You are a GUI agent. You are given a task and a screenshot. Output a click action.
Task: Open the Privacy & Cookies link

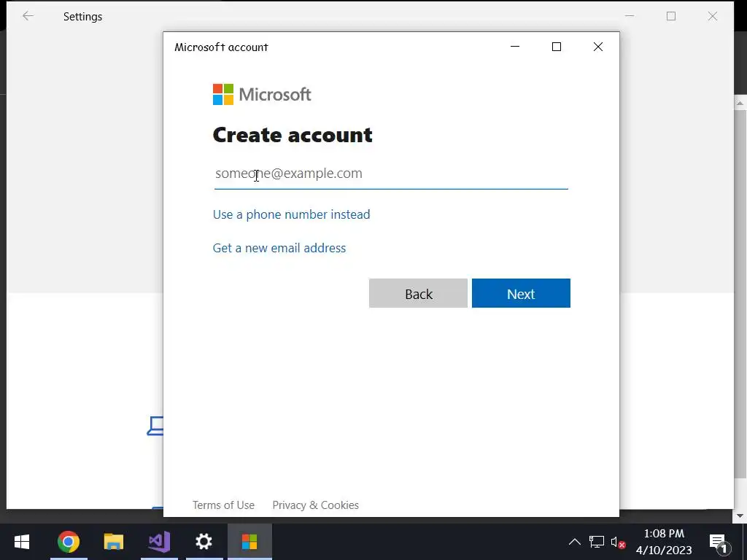pyautogui.click(x=315, y=505)
